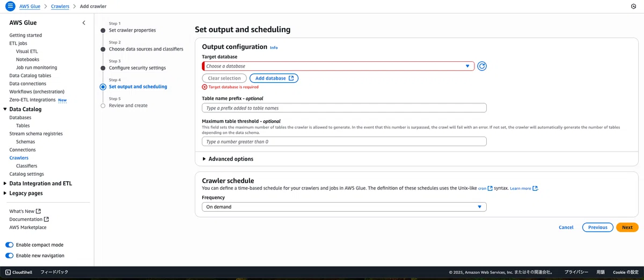Screen dimensions: 644x280
Task: Open Documentation link
Action: coord(26,219)
